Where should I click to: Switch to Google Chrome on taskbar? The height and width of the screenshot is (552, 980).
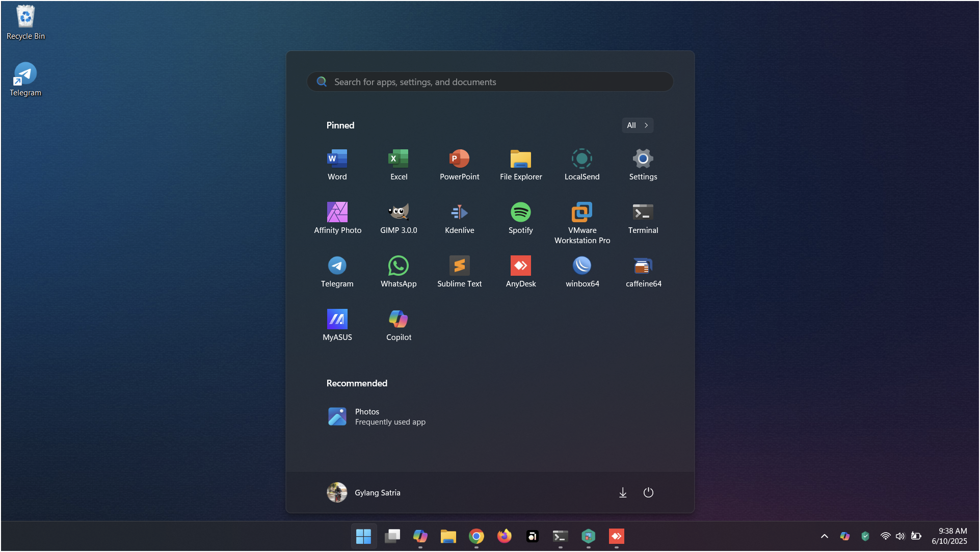tap(476, 536)
